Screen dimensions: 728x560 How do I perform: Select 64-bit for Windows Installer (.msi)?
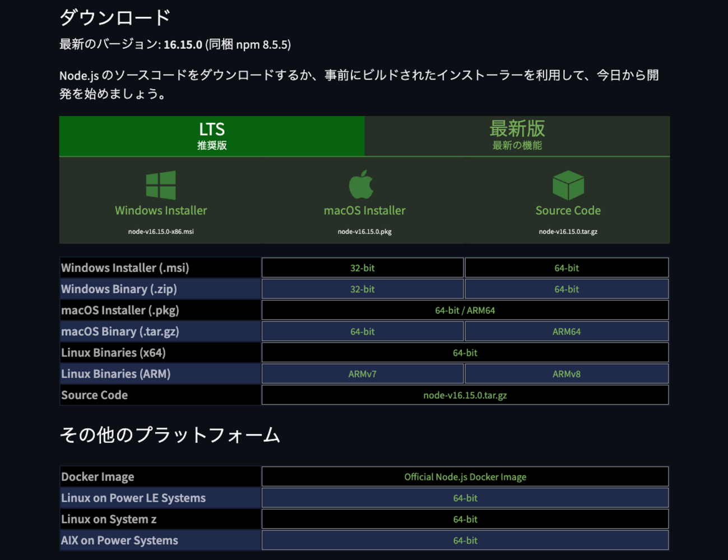point(567,268)
